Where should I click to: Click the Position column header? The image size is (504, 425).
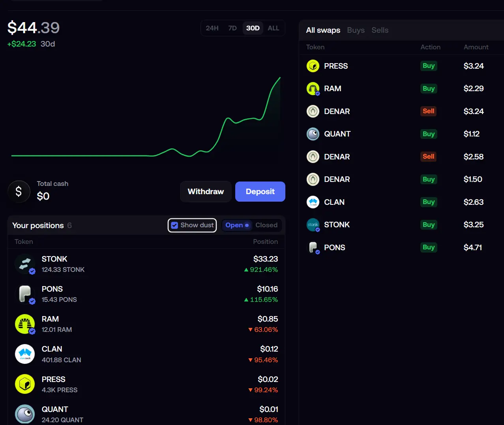[x=266, y=242]
